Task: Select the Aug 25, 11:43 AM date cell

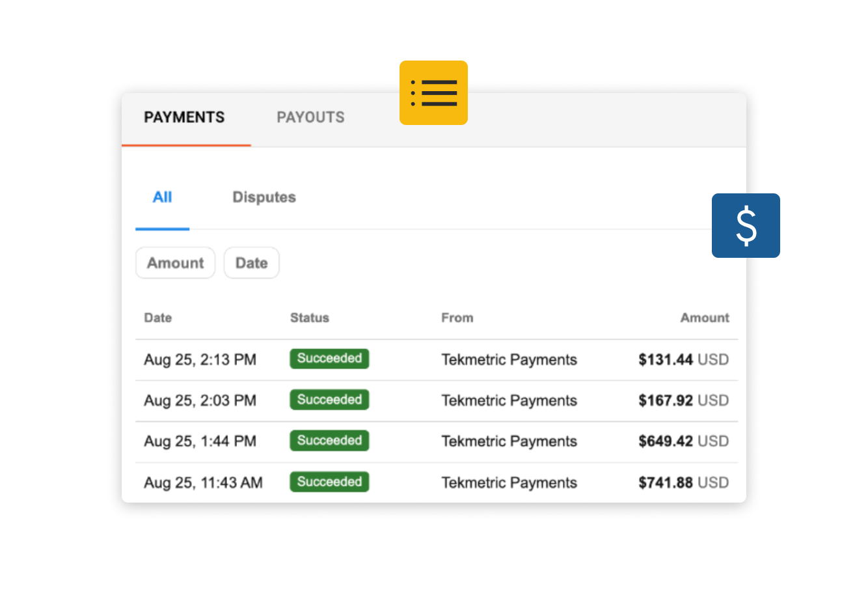Action: (203, 482)
